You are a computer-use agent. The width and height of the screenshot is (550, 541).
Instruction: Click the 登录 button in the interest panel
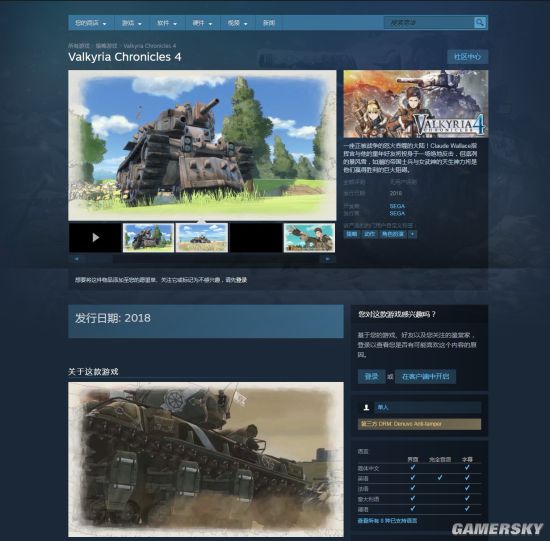pyautogui.click(x=371, y=376)
